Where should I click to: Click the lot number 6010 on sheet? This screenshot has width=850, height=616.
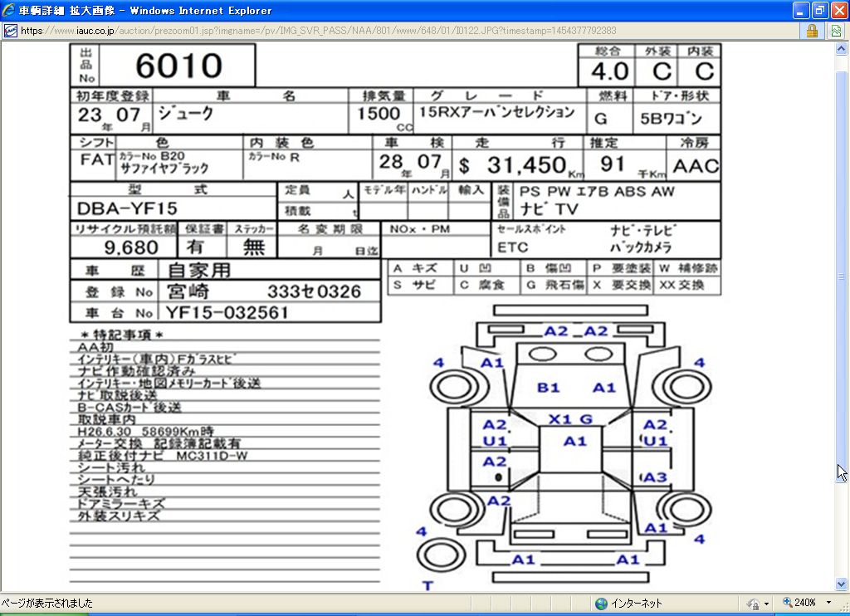tap(178, 66)
